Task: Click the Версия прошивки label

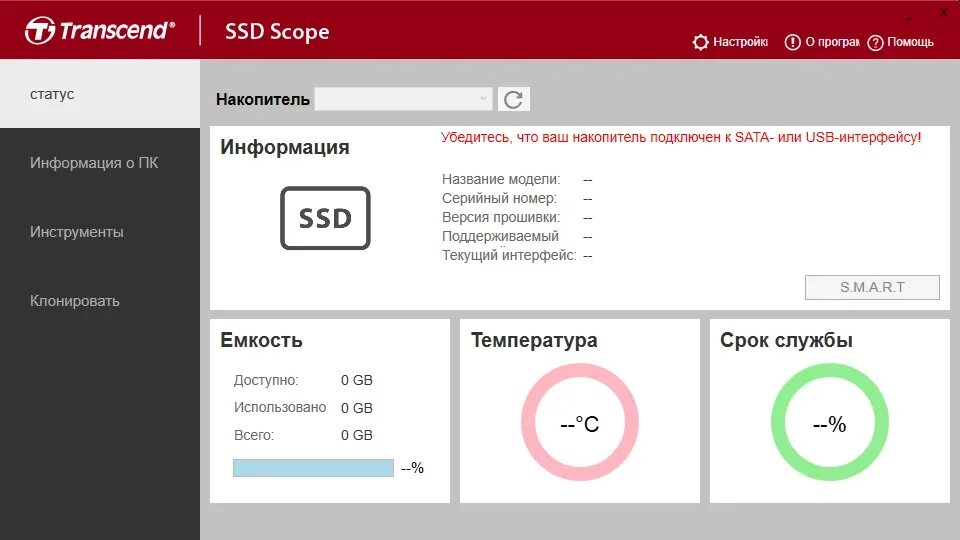Action: pyautogui.click(x=501, y=217)
